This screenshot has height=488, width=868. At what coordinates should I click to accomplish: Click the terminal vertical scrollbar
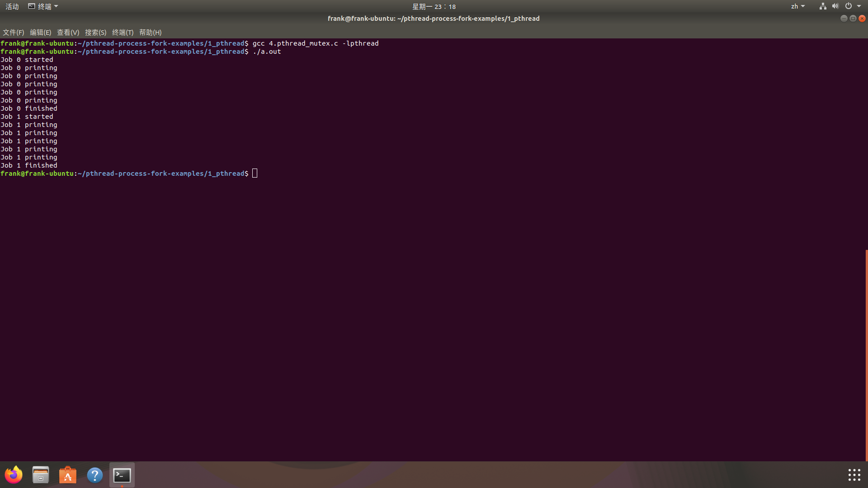point(866,355)
